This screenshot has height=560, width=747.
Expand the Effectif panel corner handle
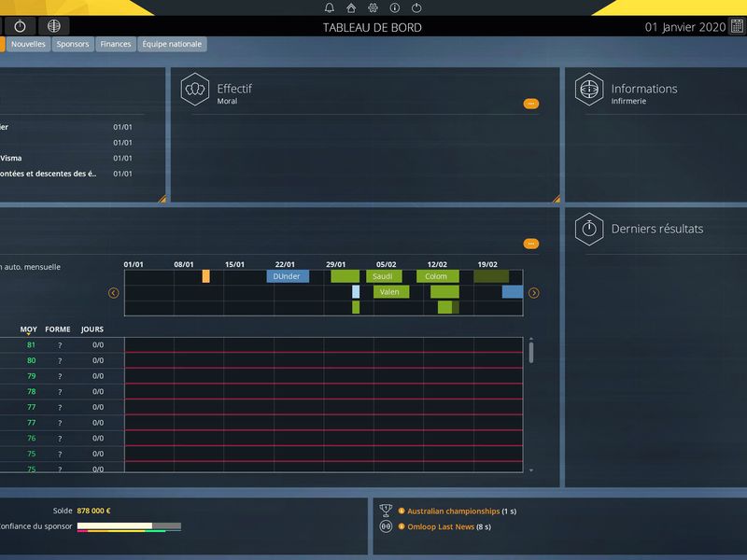tap(556, 199)
